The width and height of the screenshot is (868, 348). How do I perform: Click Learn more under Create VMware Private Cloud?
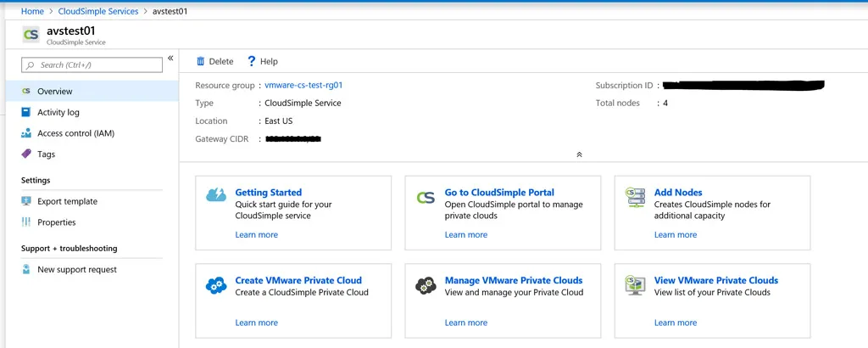coord(256,323)
